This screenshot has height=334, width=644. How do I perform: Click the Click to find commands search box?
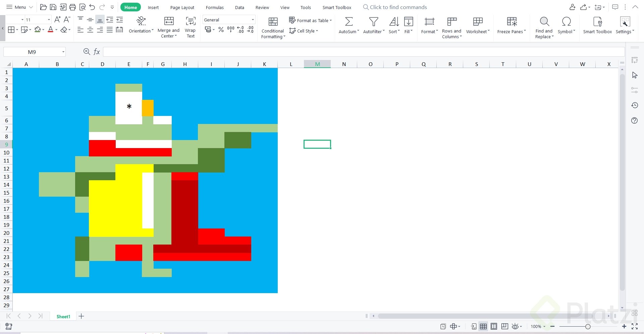pos(395,7)
